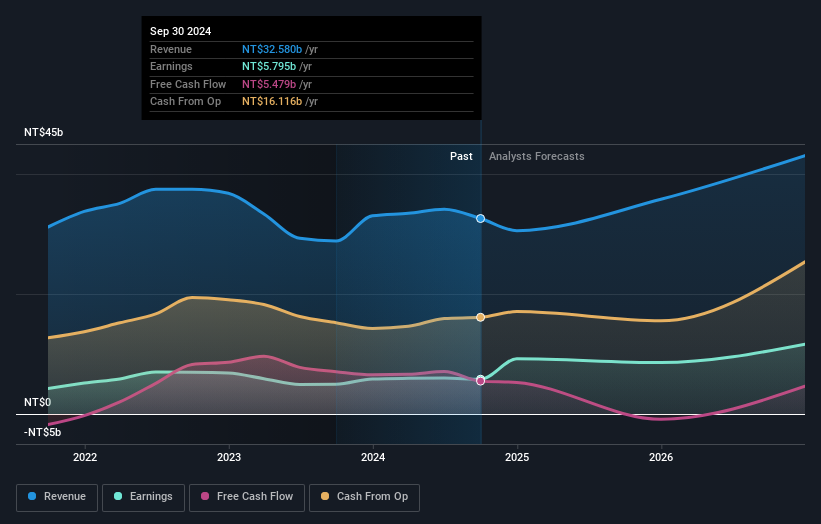821x524 pixels.
Task: Toggle the Revenue legend series
Action: click(57, 497)
